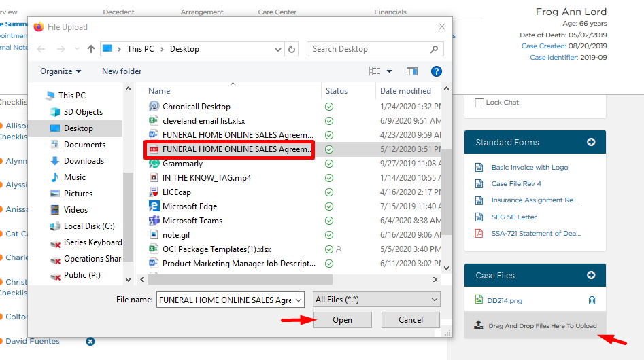Click Open to upload the file
The image size is (644, 360).
[343, 320]
